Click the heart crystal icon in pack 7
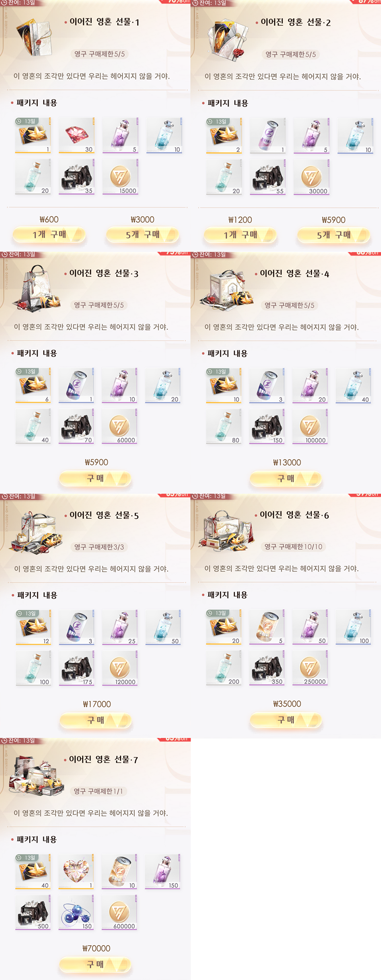This screenshot has width=381, height=980. 76,871
